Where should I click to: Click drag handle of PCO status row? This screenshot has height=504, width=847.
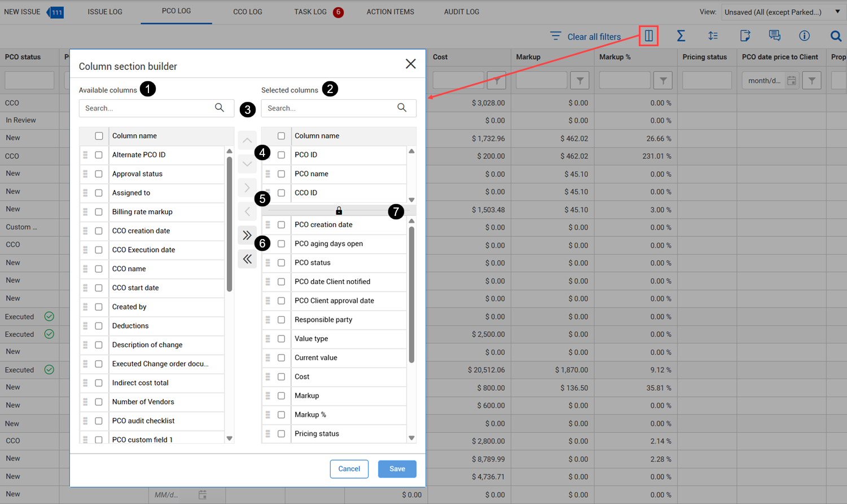(x=267, y=263)
